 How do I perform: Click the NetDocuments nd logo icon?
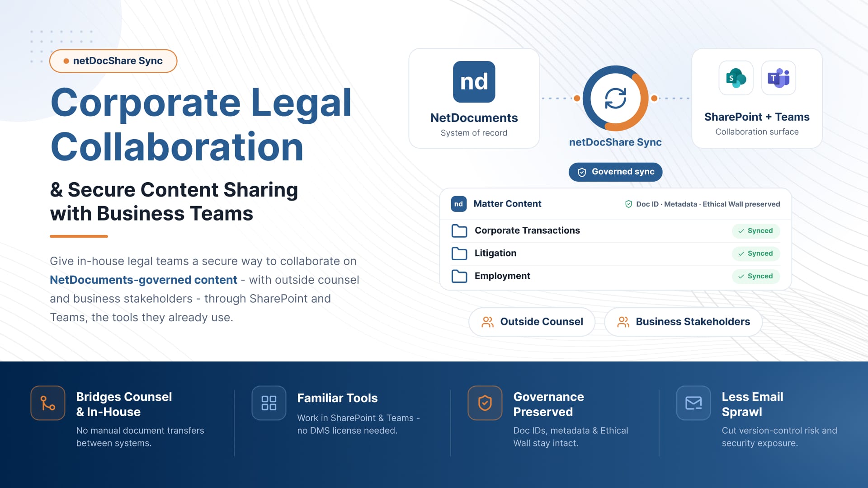tap(474, 82)
